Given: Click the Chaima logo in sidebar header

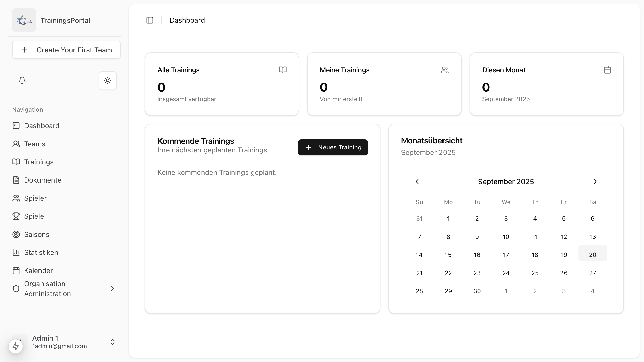Looking at the screenshot, I should point(24,20).
